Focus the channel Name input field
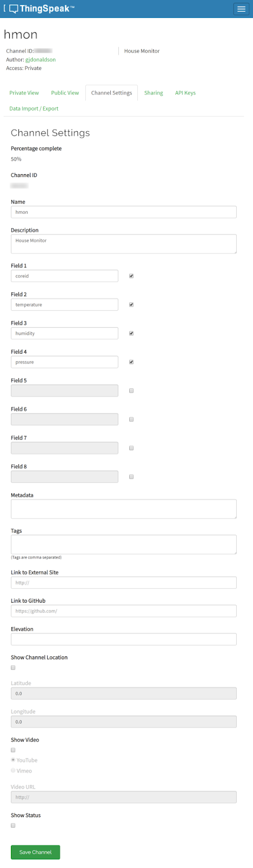The image size is (253, 868). (124, 212)
